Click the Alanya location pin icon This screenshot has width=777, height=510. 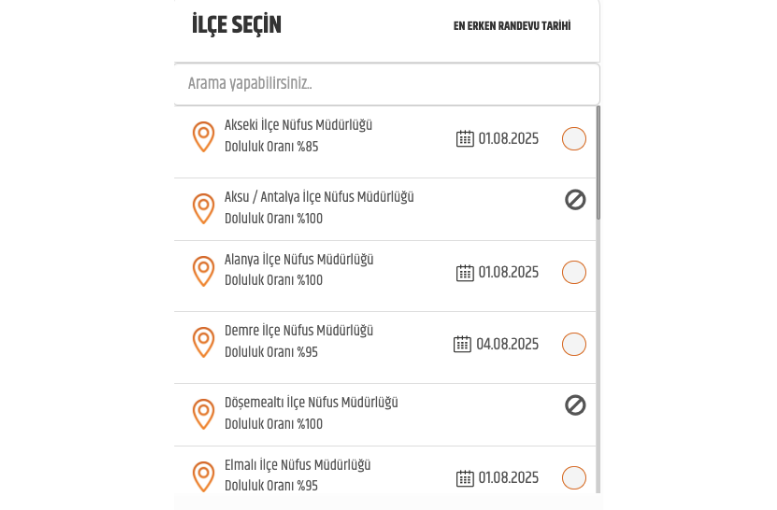coord(203,271)
